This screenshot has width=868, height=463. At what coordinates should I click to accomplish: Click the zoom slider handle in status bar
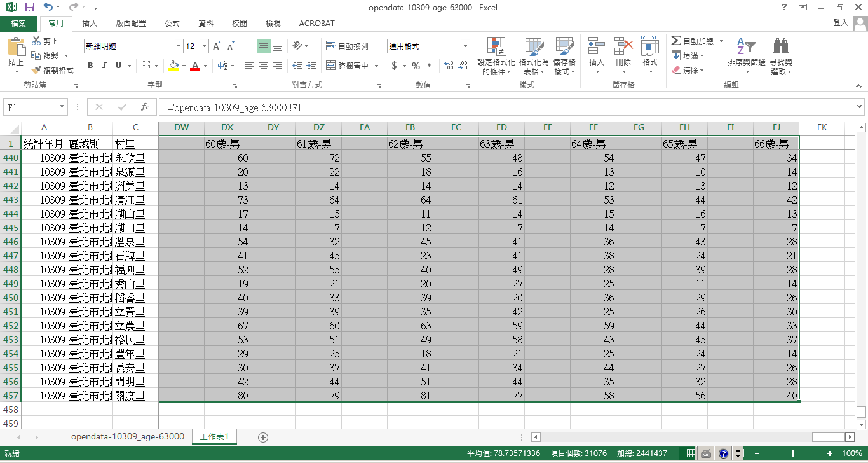tap(793, 453)
